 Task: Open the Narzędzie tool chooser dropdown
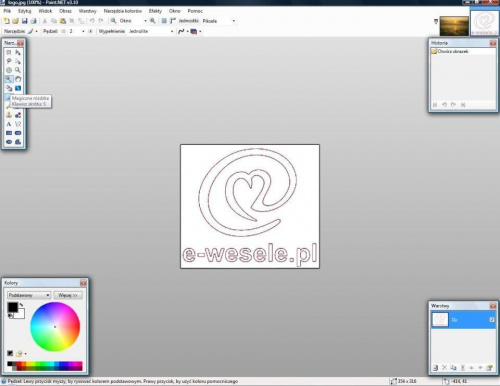click(36, 31)
